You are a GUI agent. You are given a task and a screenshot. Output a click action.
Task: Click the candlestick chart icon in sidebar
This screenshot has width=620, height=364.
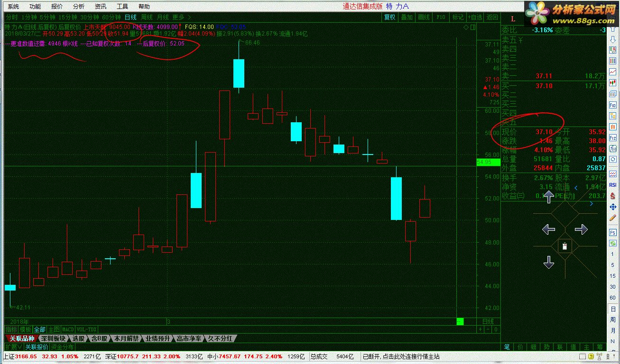click(613, 83)
